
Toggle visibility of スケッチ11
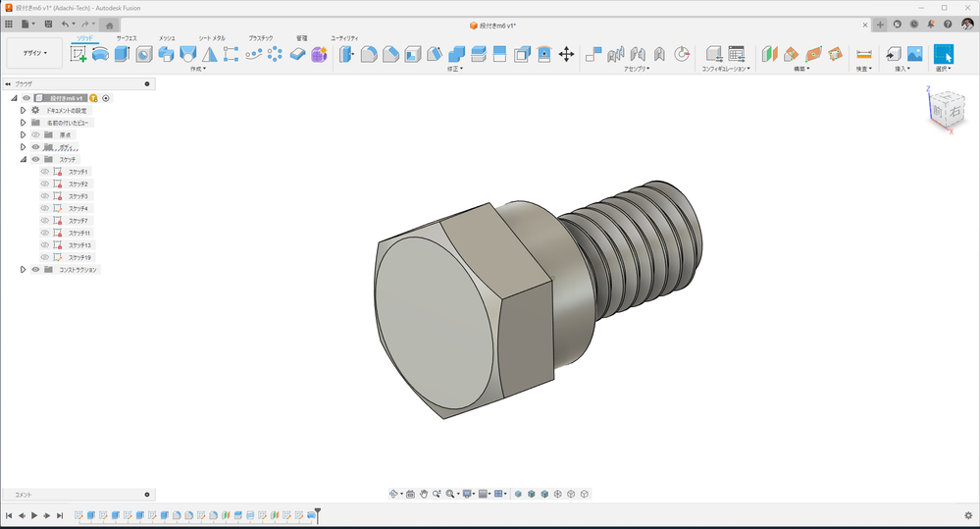(x=44, y=233)
